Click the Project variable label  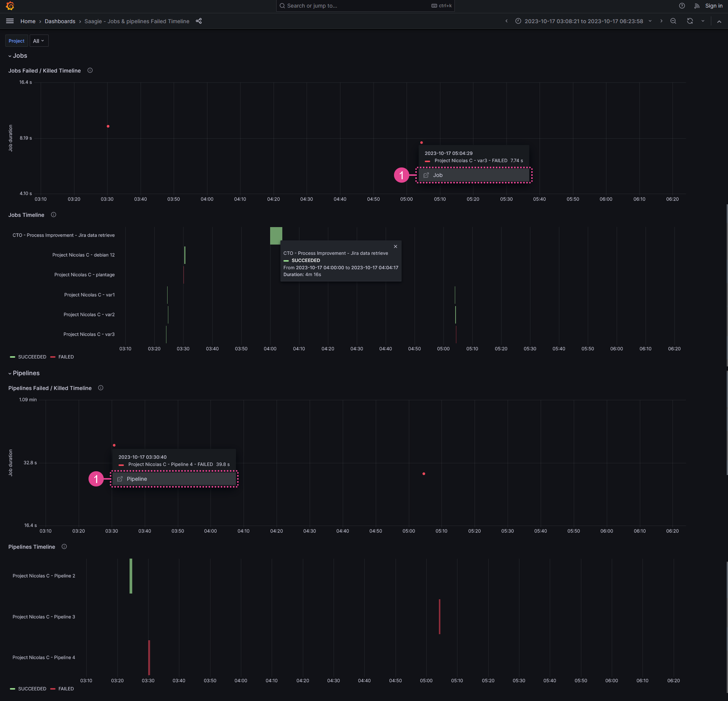(x=16, y=41)
